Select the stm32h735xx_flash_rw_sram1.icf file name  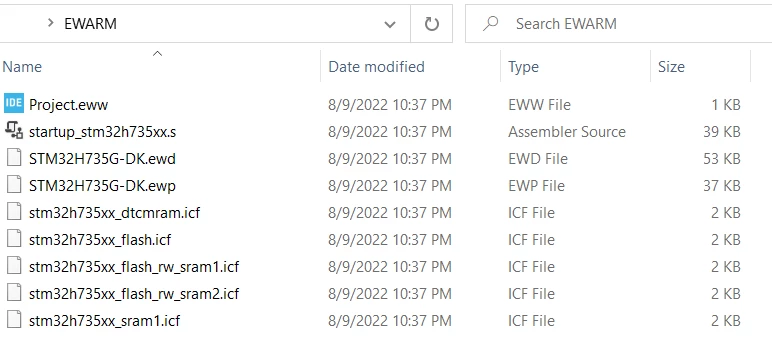click(x=134, y=266)
